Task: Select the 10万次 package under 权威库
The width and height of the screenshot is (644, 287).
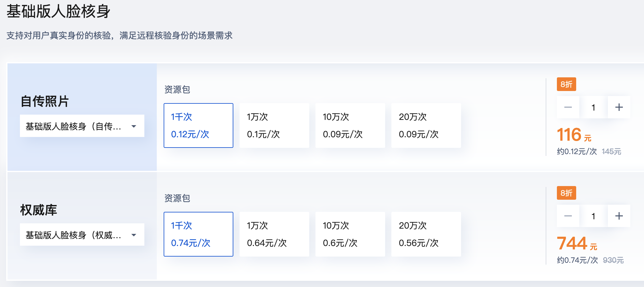Action: point(350,234)
